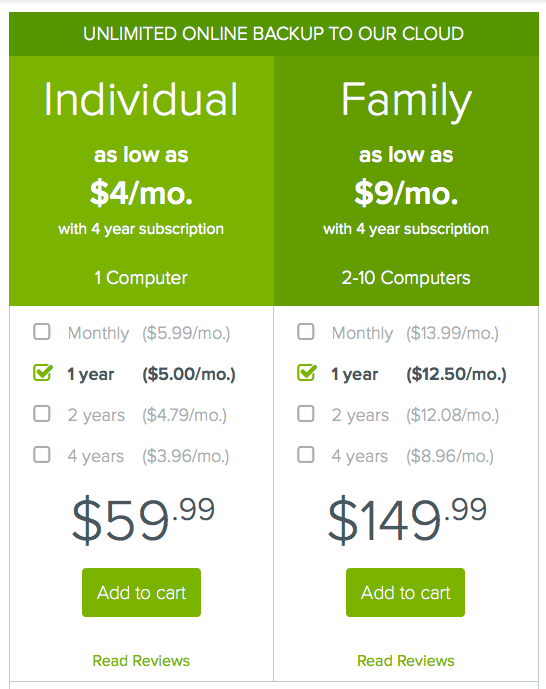Click the Individual $59.99 price
This screenshot has height=689, width=546.
pos(143,519)
